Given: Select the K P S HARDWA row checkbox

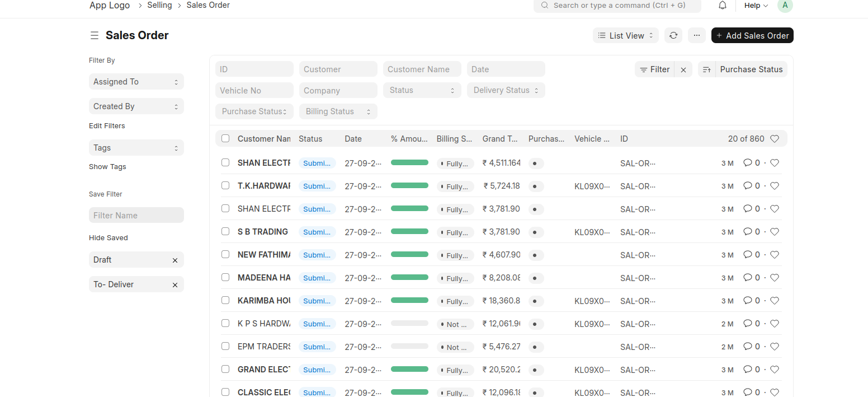Looking at the screenshot, I should tap(225, 323).
